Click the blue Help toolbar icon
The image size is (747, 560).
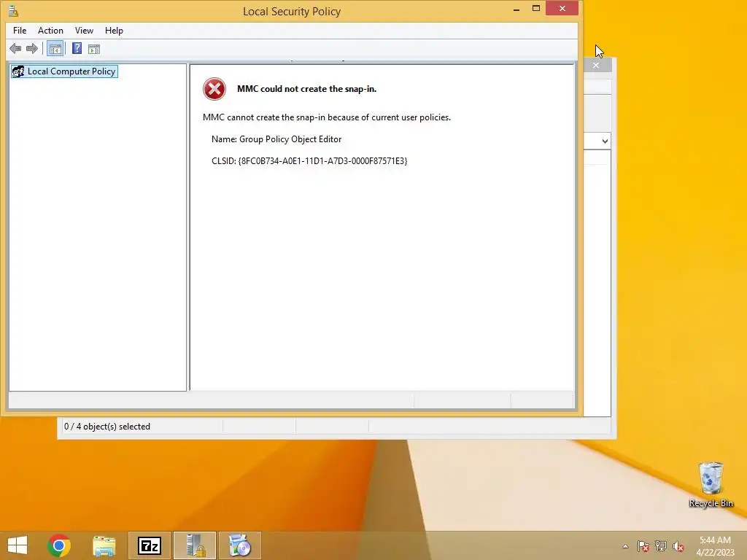click(x=77, y=49)
